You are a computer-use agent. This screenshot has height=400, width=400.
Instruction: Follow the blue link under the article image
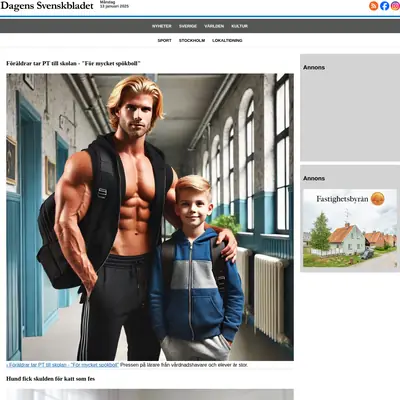point(63,365)
